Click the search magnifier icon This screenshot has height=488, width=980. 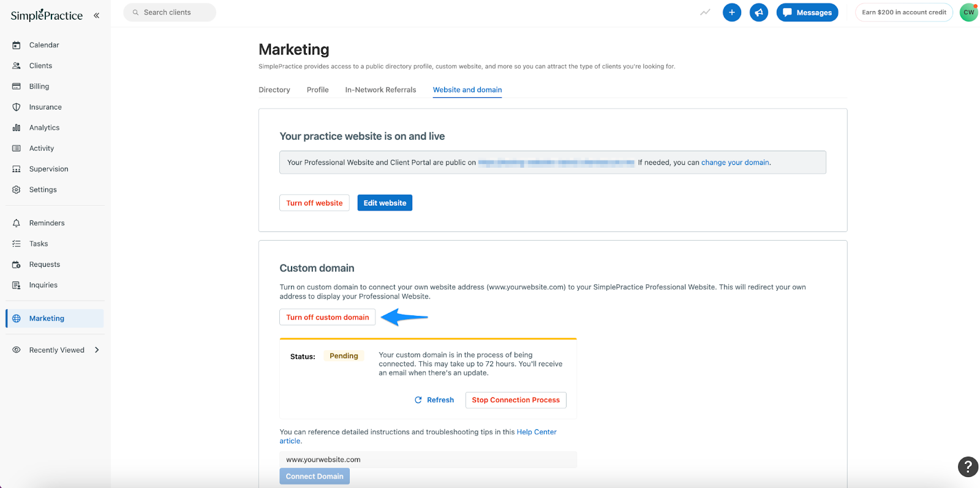(135, 12)
